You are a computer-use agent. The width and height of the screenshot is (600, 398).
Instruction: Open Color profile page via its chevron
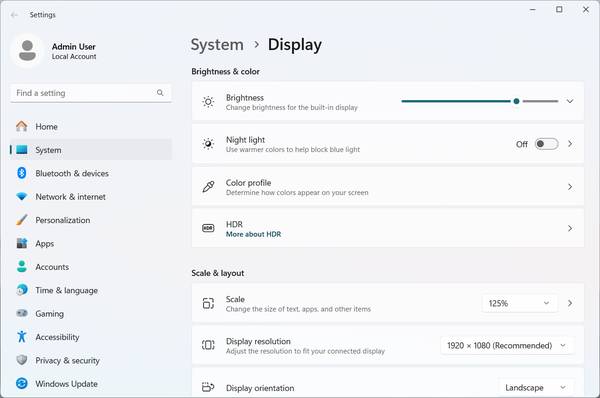pos(570,187)
